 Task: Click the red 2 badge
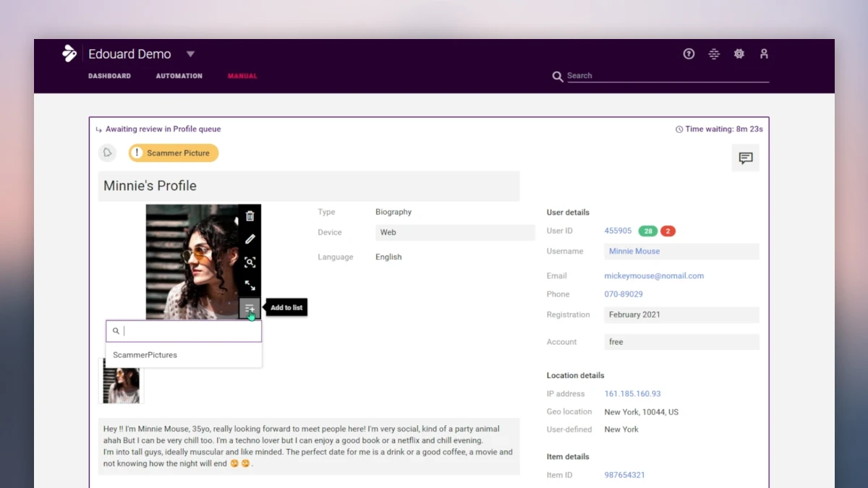tap(668, 231)
